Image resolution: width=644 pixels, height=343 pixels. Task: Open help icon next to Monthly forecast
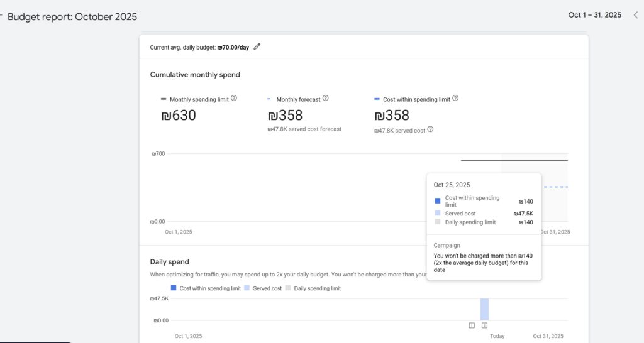[325, 99]
